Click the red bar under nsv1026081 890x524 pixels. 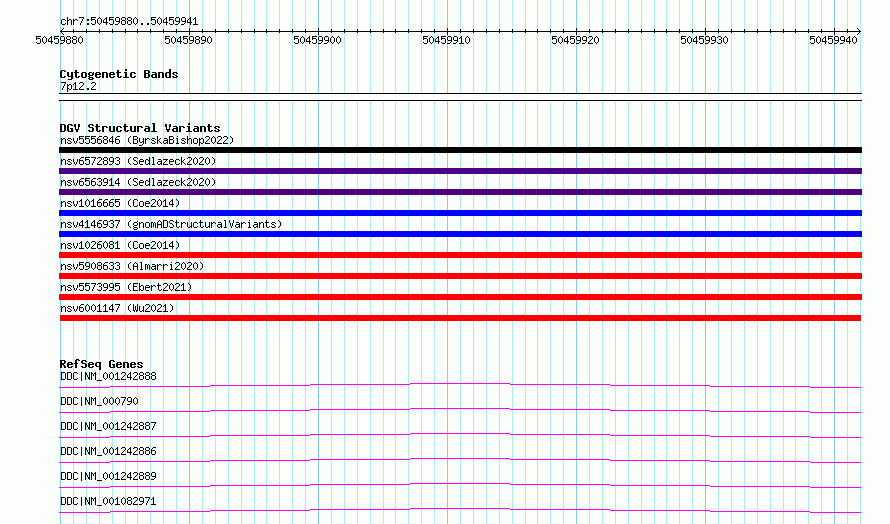(x=460, y=255)
